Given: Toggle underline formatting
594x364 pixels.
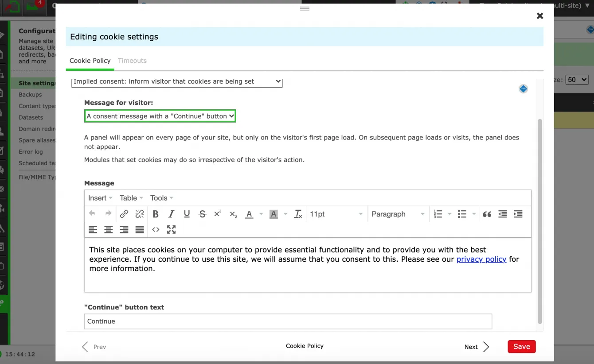Looking at the screenshot, I should [x=187, y=214].
